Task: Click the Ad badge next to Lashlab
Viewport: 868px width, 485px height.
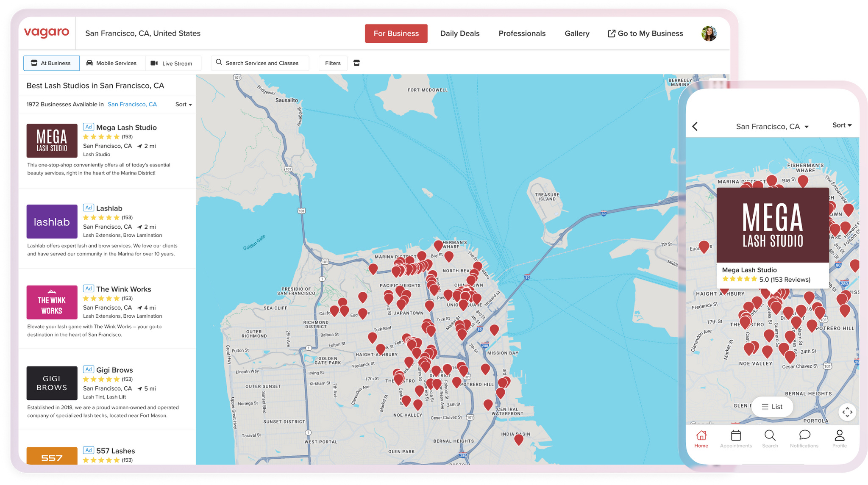Action: (x=88, y=208)
